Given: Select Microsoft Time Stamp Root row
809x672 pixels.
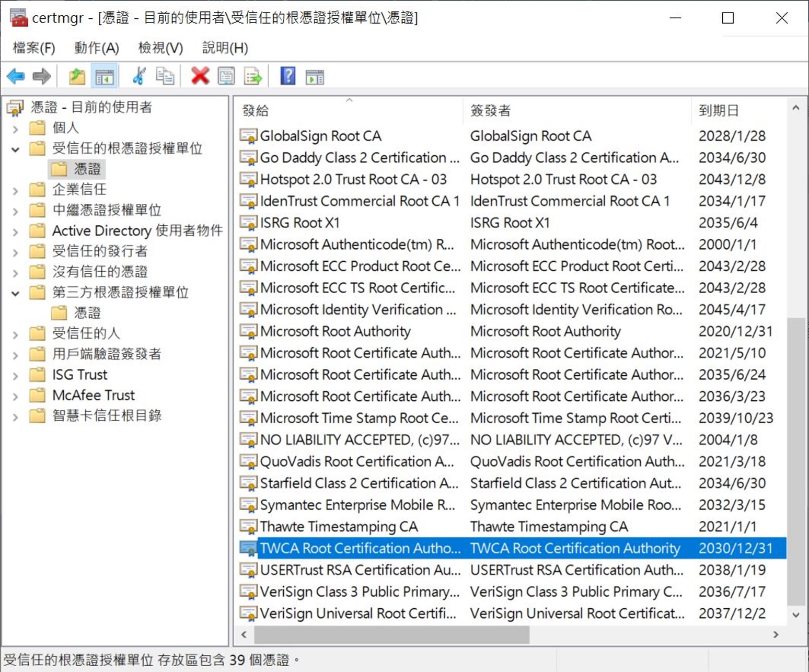Looking at the screenshot, I should click(512, 418).
